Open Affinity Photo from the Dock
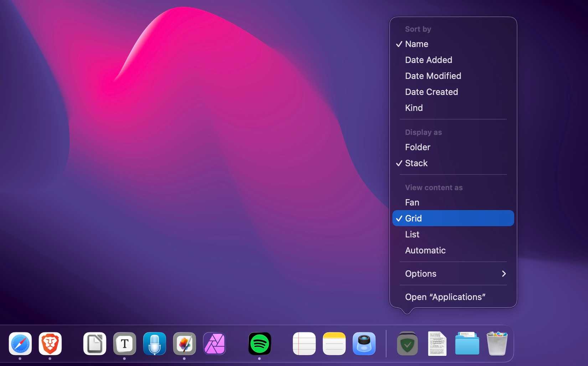 (x=214, y=344)
